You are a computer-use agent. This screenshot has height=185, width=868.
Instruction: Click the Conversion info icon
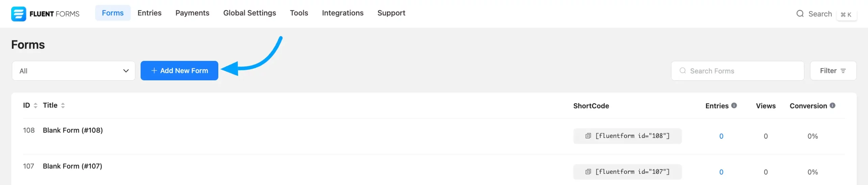(832, 105)
